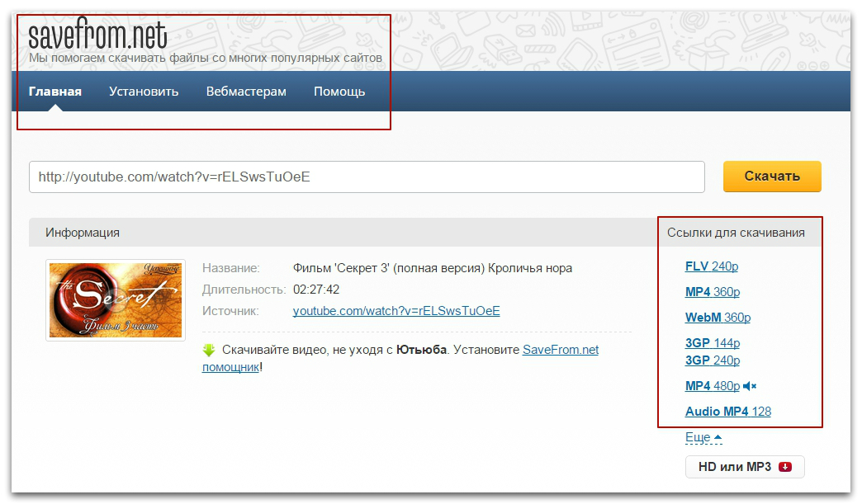The width and height of the screenshot is (862, 504).
Task: Click the Источник label
Action: coord(230,311)
